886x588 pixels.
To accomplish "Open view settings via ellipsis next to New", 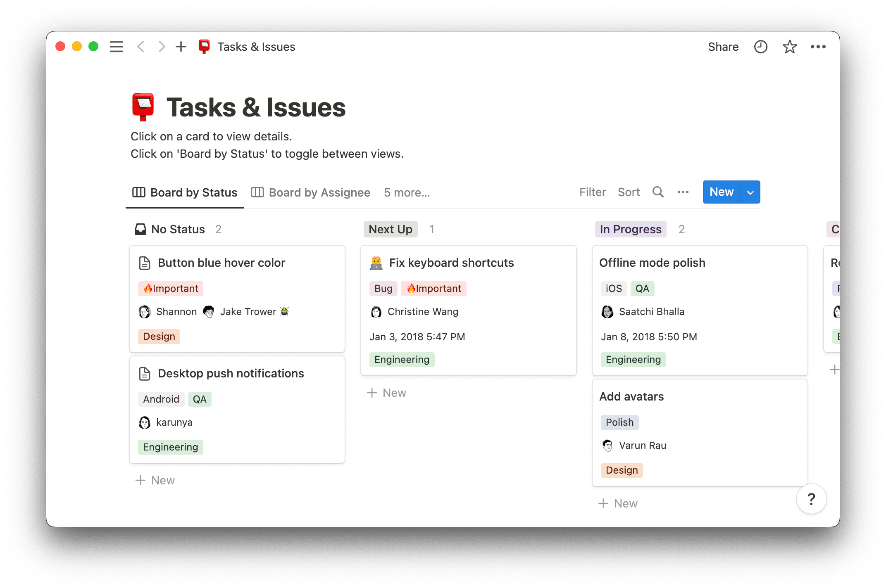I will click(683, 192).
